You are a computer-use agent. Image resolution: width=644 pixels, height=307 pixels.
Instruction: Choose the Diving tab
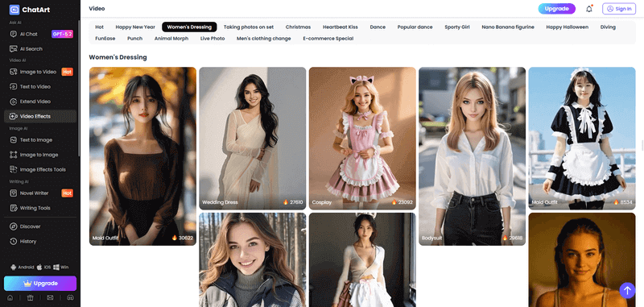tap(608, 27)
